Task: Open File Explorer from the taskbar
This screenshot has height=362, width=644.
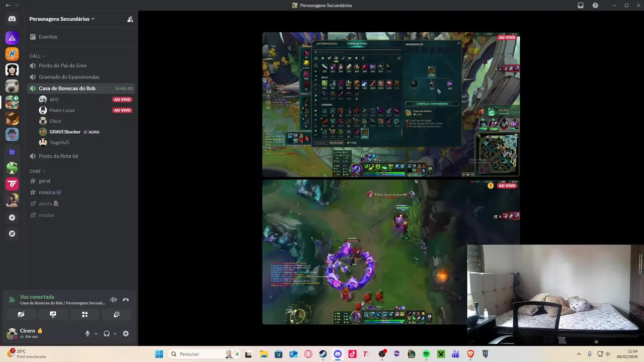Action: coord(263,354)
